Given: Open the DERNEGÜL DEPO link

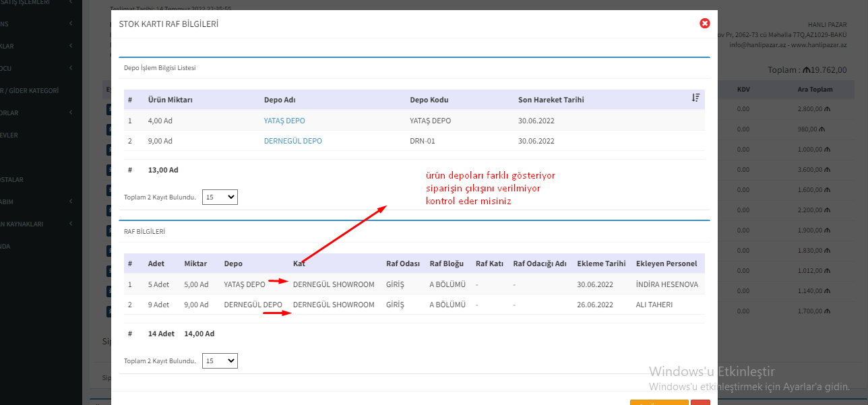Looking at the screenshot, I should click(x=292, y=141).
